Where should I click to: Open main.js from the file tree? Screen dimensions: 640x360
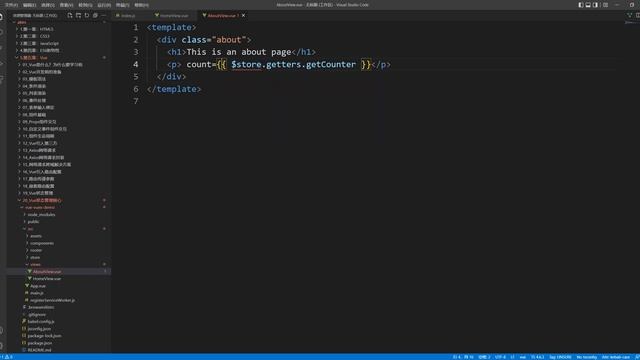pos(58,293)
